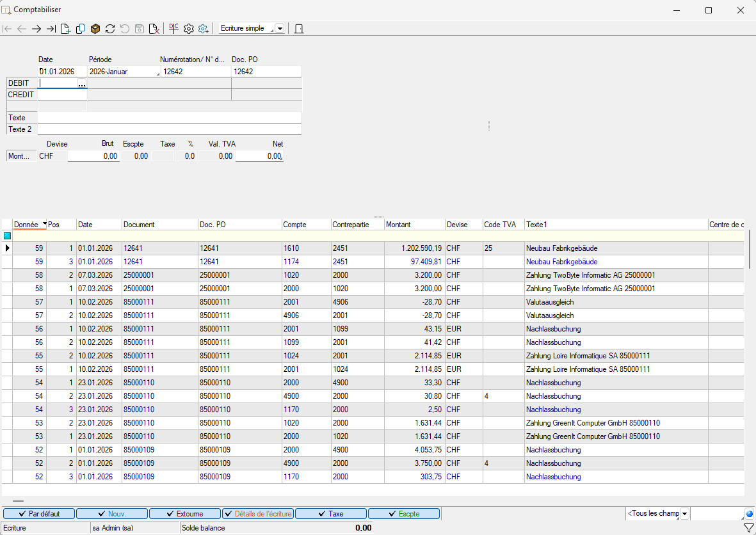756x535 pixels.
Task: Click the delete document icon with red X
Action: click(x=154, y=29)
